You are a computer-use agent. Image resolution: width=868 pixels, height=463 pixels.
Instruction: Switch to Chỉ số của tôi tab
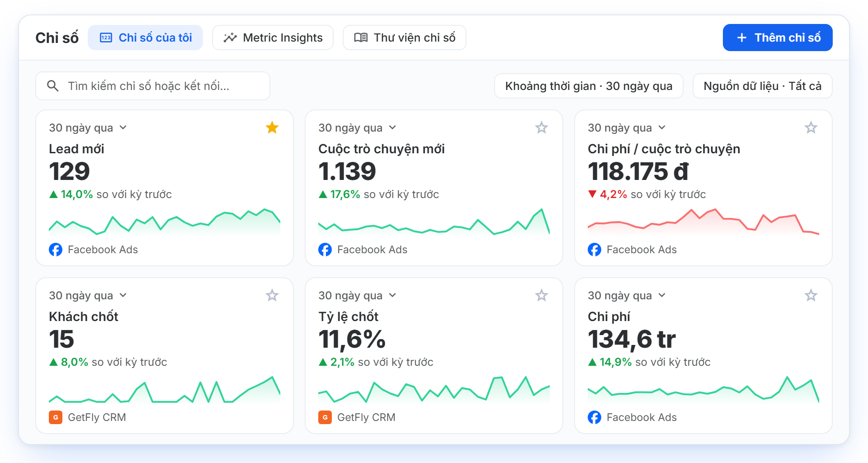tap(145, 38)
